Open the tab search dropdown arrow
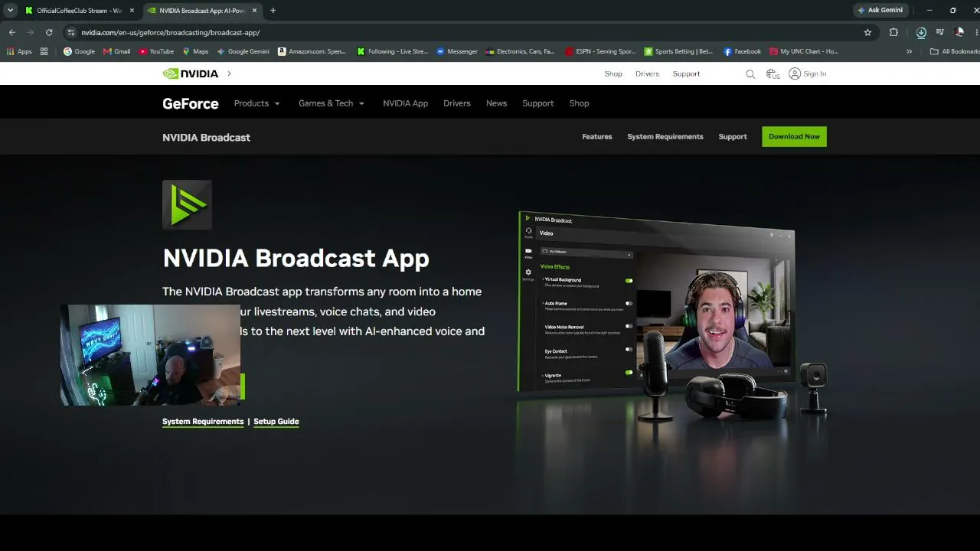The width and height of the screenshot is (980, 551). pos(10,11)
